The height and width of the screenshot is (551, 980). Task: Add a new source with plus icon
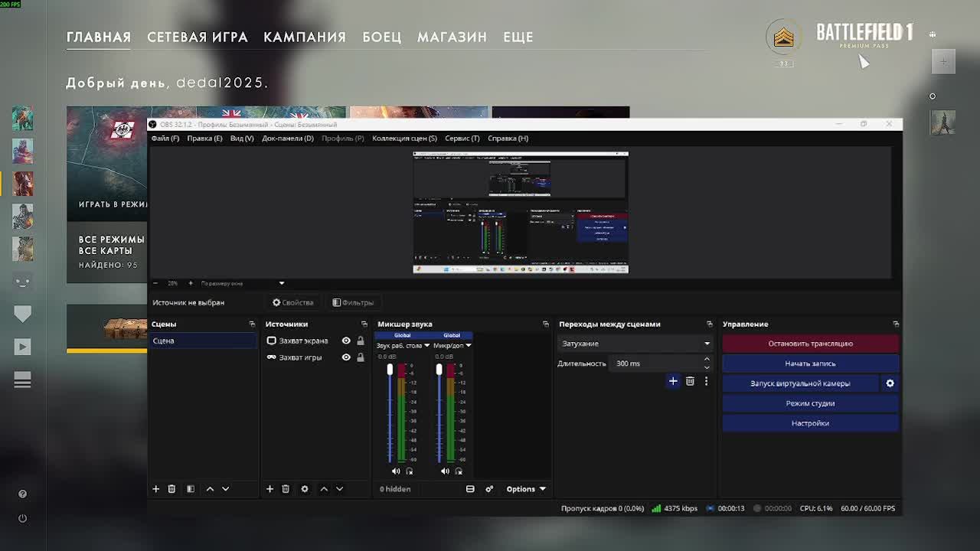click(x=269, y=489)
